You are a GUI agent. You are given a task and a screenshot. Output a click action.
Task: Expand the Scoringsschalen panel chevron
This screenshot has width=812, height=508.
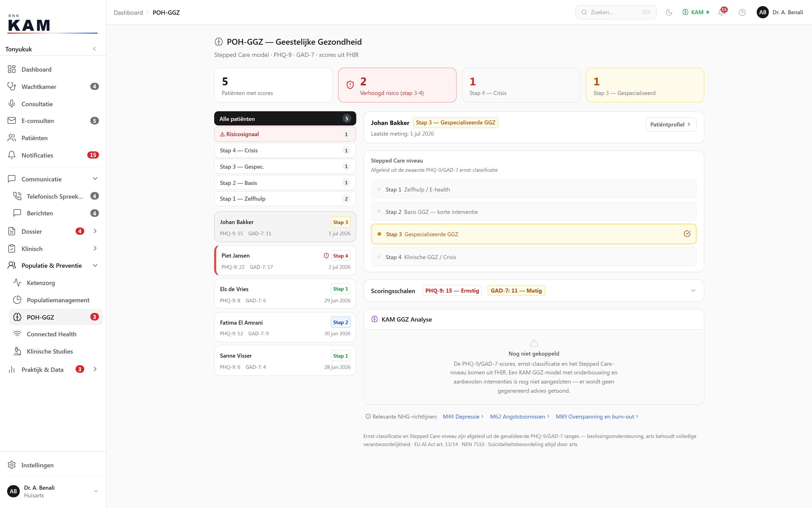693,291
